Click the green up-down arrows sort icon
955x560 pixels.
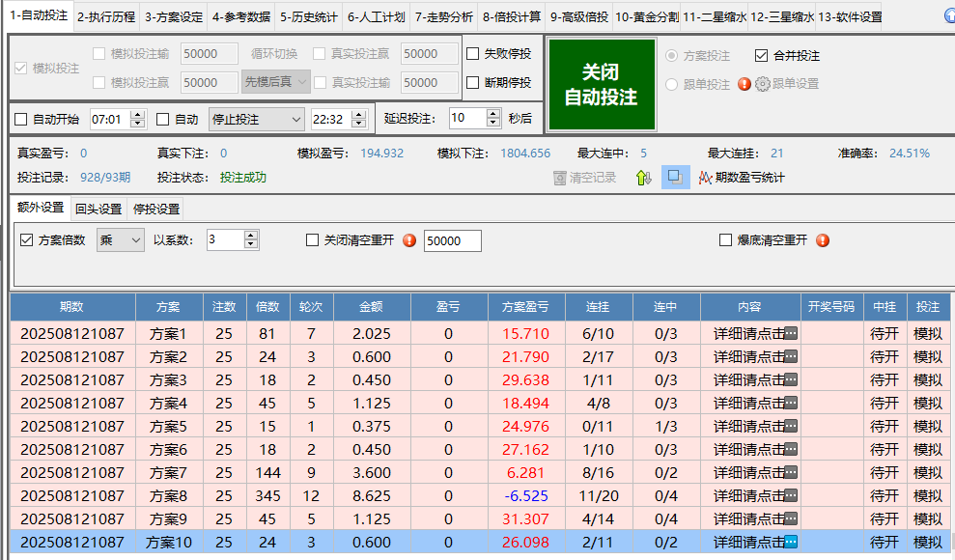(x=644, y=178)
